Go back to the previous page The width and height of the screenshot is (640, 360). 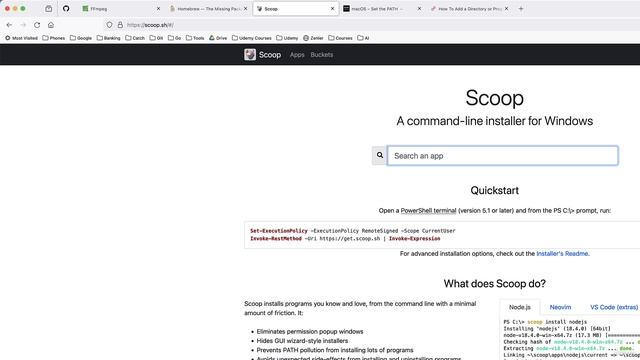[x=9, y=25]
